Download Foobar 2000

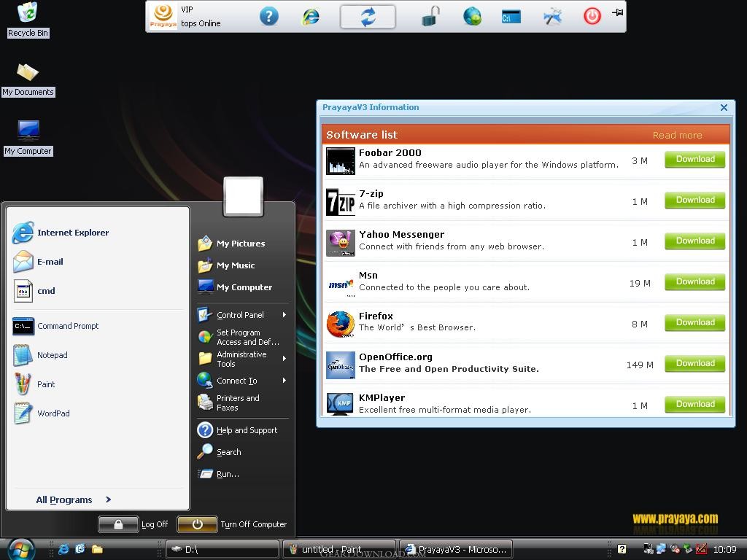pos(694,159)
